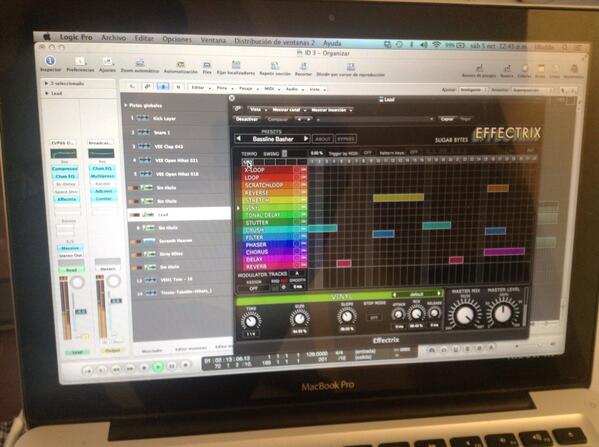Open the Archivo menu
The image size is (599, 447).
pos(113,37)
